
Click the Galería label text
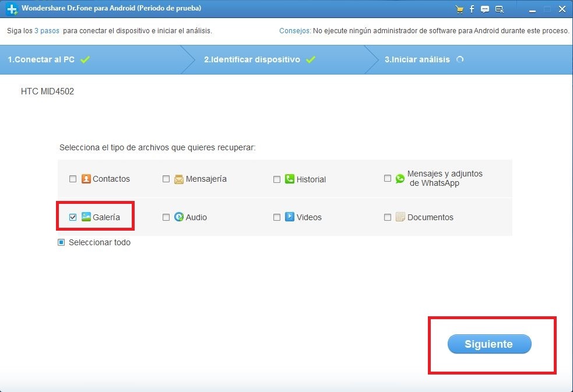click(106, 217)
